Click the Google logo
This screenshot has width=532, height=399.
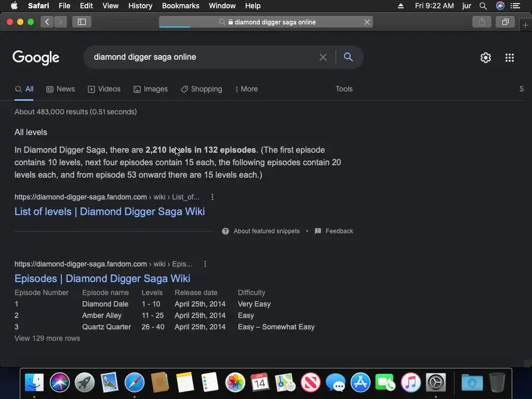click(x=36, y=58)
